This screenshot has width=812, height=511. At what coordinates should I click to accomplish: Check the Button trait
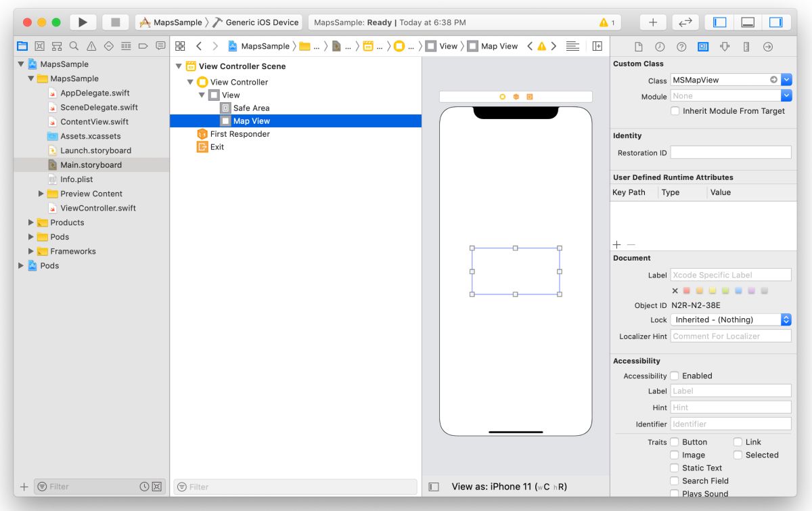coord(675,442)
